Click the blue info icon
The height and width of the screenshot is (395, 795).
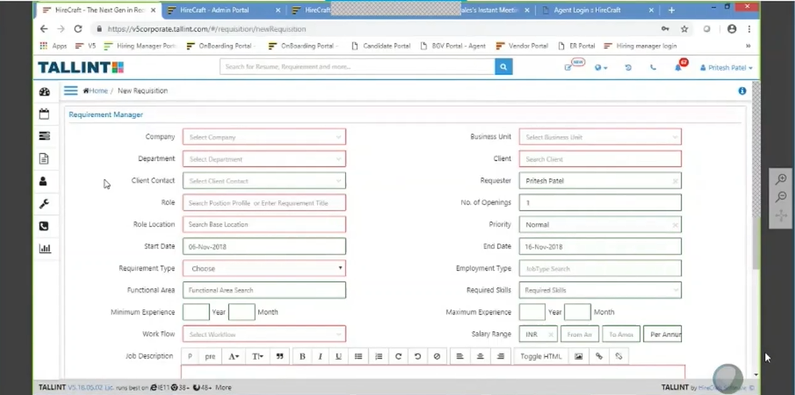(x=742, y=91)
